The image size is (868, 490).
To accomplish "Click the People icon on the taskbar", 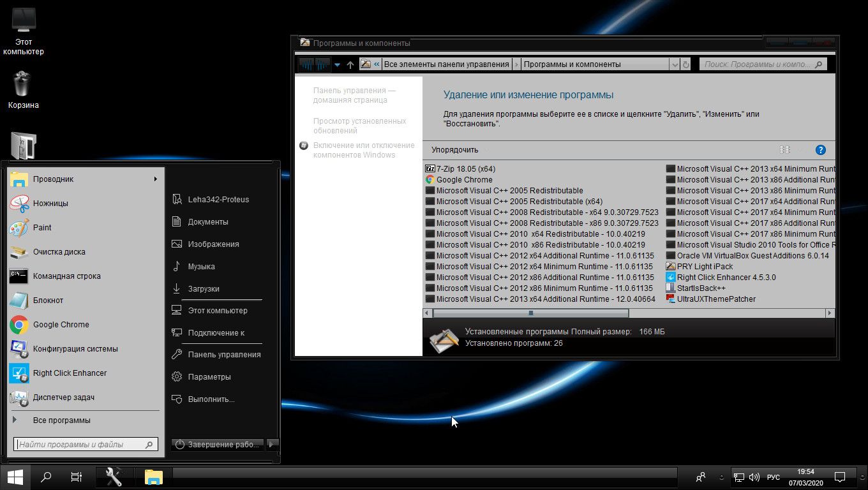I will [x=701, y=477].
